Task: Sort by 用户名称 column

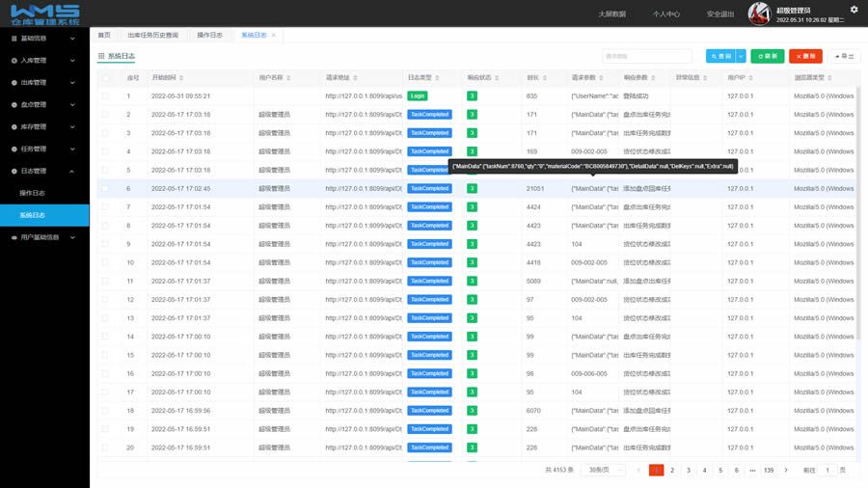Action: (x=288, y=77)
